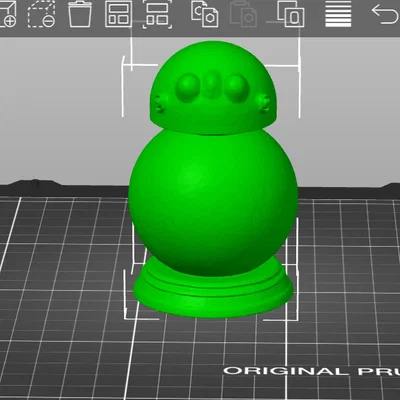
Task: Click the Delete all trash can icon
Action: [80, 14]
